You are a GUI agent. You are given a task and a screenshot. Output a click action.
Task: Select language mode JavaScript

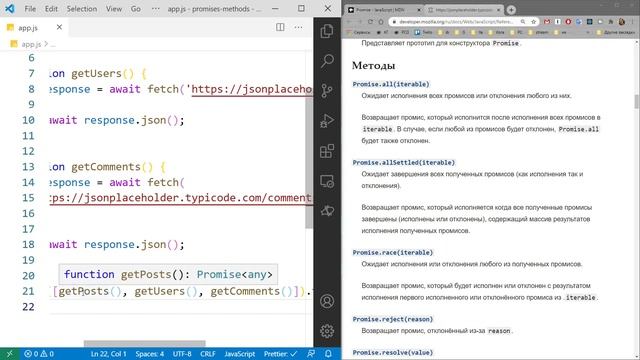[x=240, y=354]
